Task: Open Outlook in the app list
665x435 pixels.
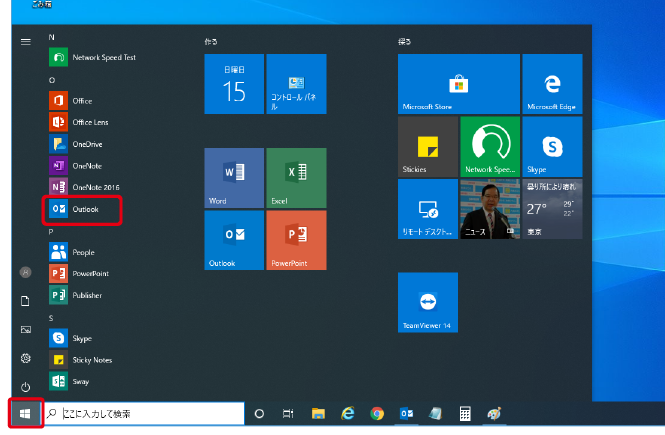Action: (74, 209)
